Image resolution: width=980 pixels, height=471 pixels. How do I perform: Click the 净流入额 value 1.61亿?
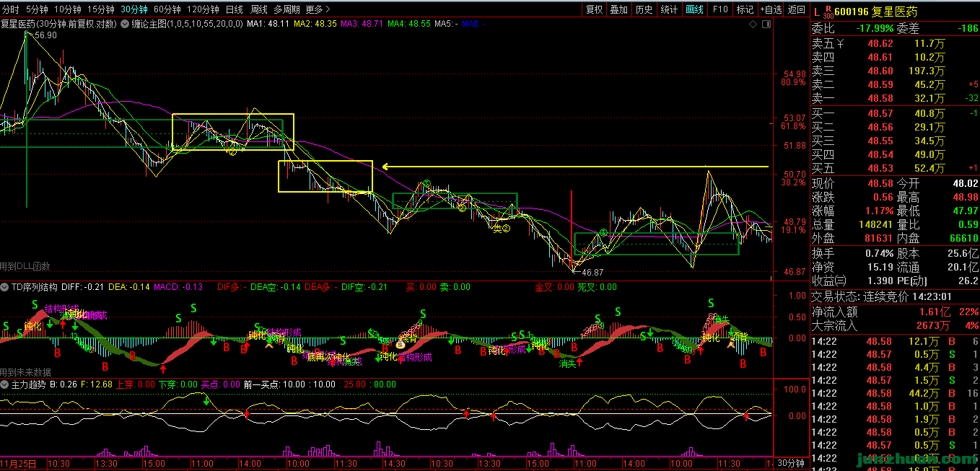(935, 312)
